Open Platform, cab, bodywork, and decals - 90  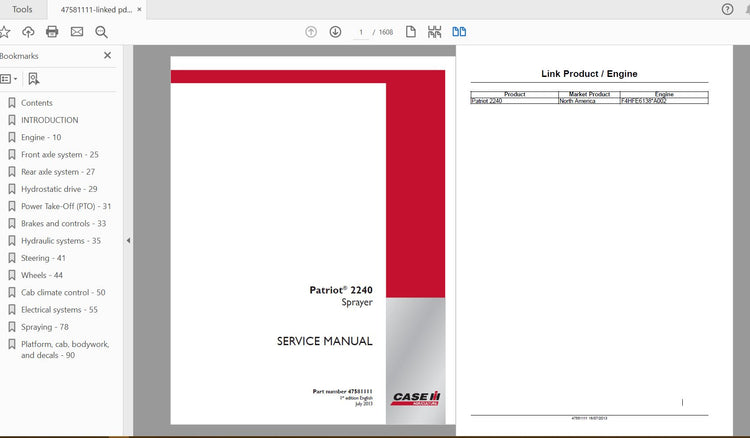(x=65, y=350)
